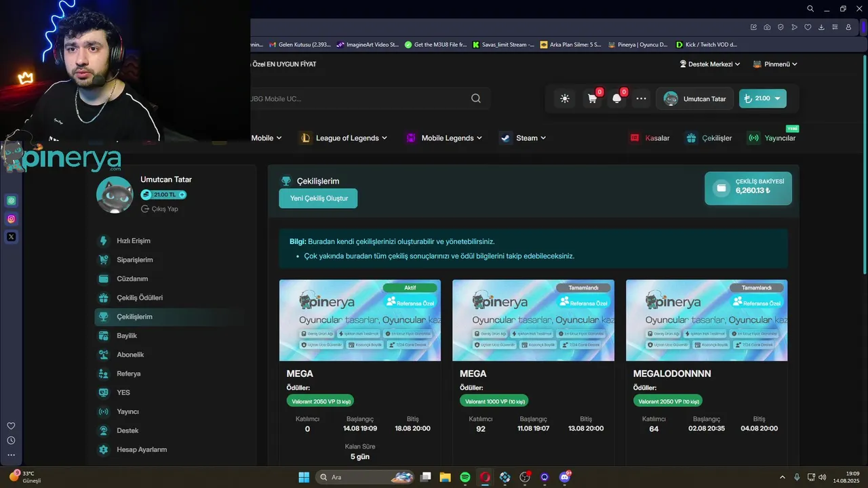Open Spotify from the taskbar
This screenshot has height=488, width=868.
tap(465, 477)
